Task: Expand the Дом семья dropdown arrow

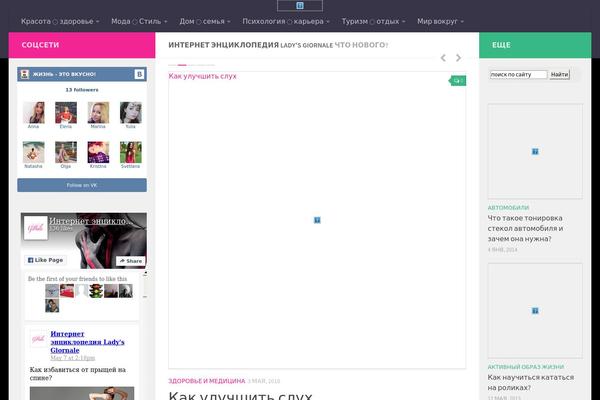Action: (229, 22)
